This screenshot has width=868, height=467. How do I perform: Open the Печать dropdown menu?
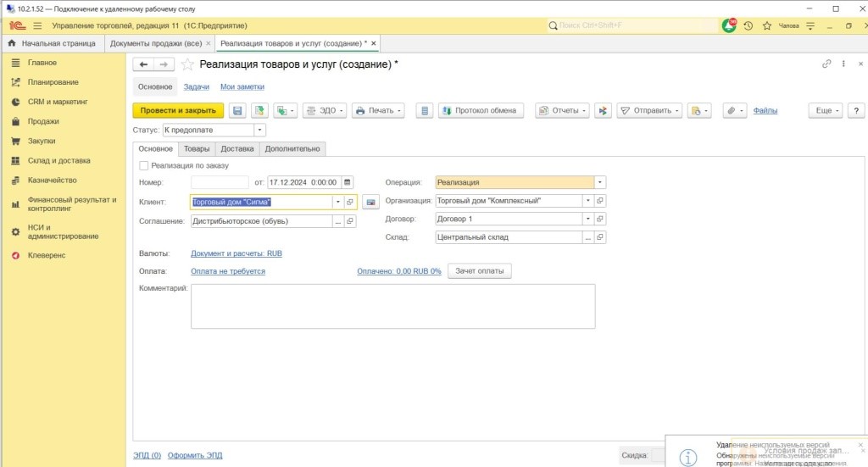coord(378,111)
